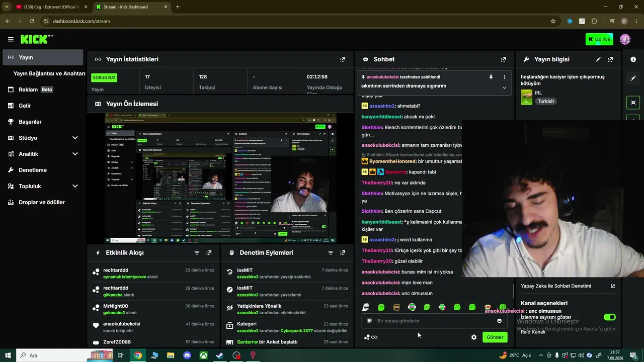Open the profile avatar in the top right
This screenshot has height=362, width=644.
click(x=625, y=39)
